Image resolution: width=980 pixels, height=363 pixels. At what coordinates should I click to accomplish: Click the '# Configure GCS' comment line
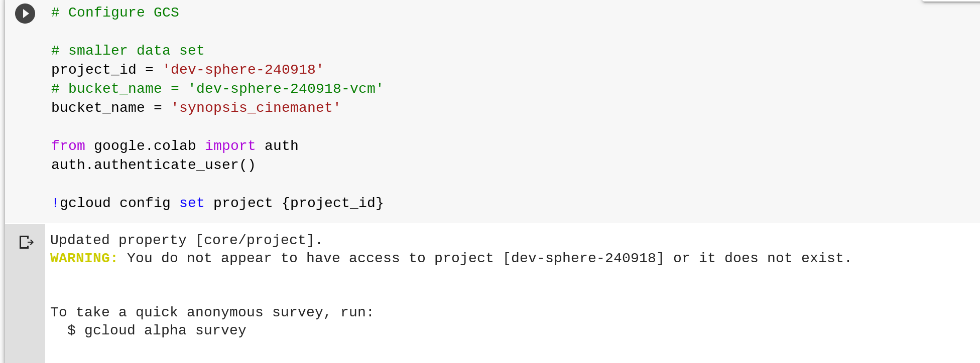[114, 13]
